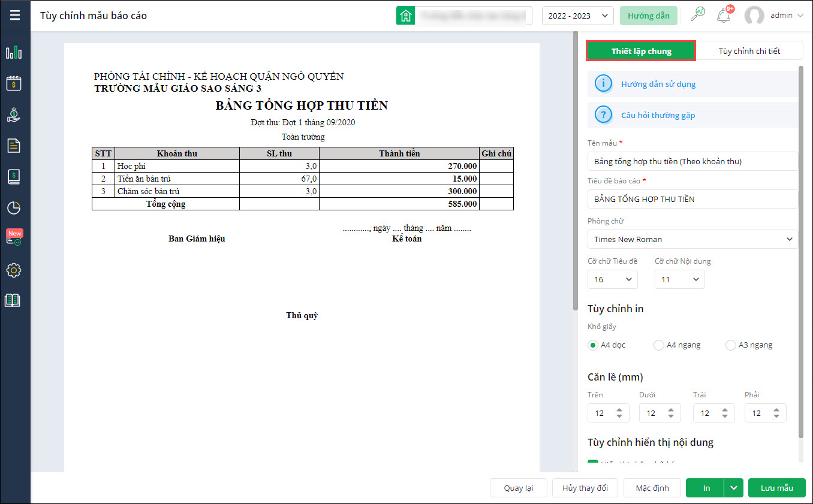The width and height of the screenshot is (813, 504).
Task: Open the hamburger menu
Action: click(15, 15)
